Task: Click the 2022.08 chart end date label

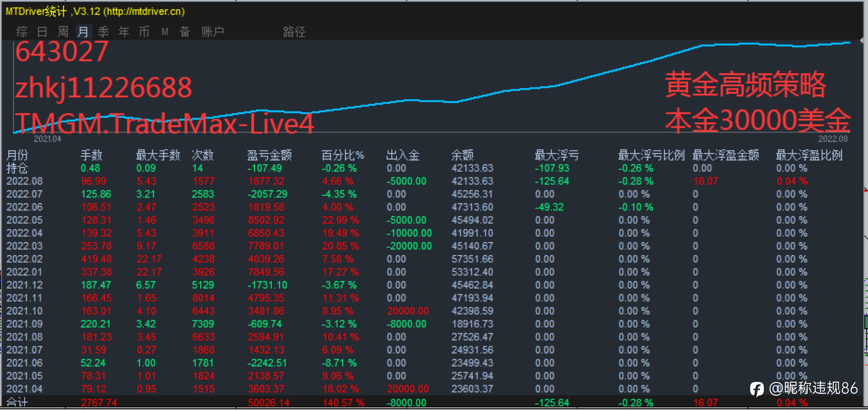Action: [x=833, y=139]
